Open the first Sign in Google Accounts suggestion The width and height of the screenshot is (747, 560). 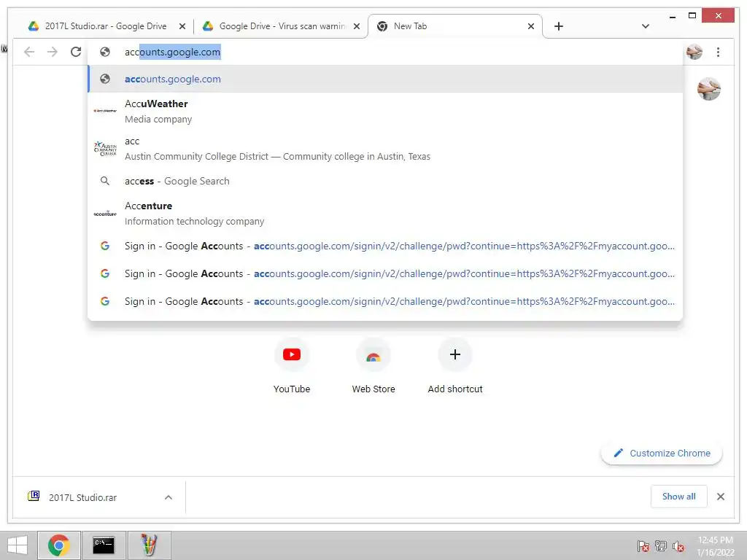pos(385,246)
